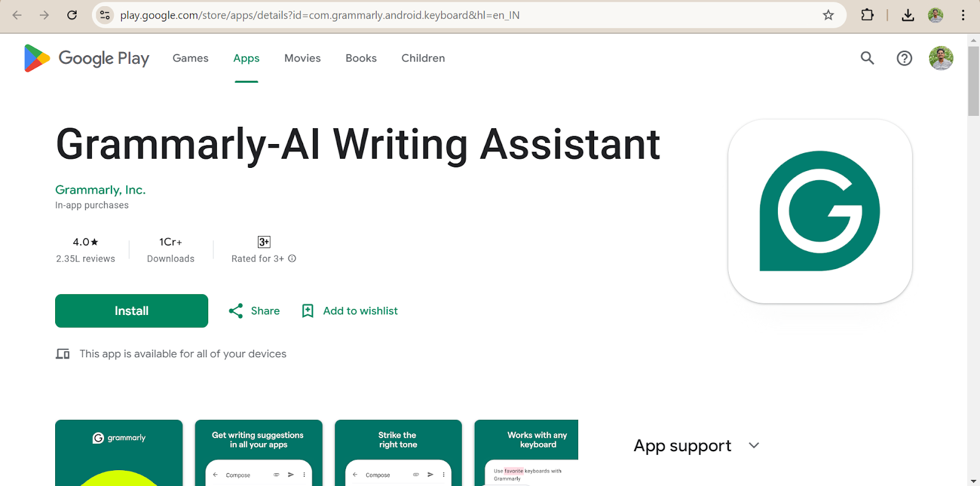Screen dimensions: 980x486
Task: Open Chrome profile avatar in toolbar
Action: click(x=935, y=15)
